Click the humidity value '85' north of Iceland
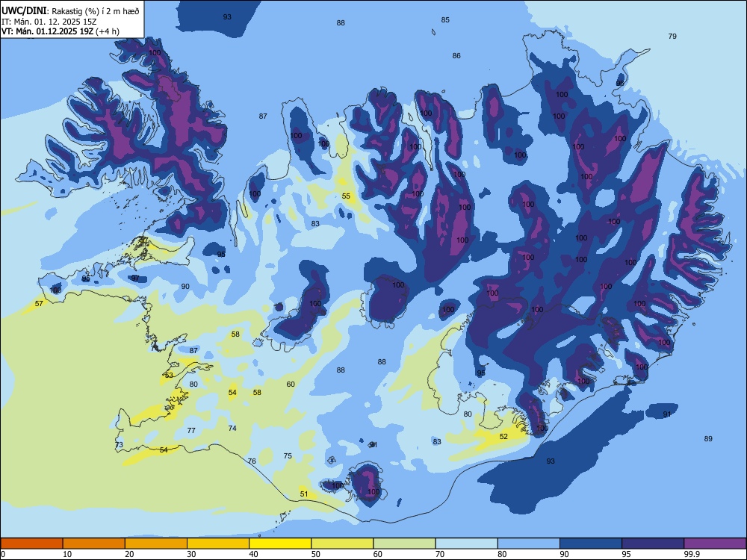The width and height of the screenshot is (747, 560). (445, 20)
